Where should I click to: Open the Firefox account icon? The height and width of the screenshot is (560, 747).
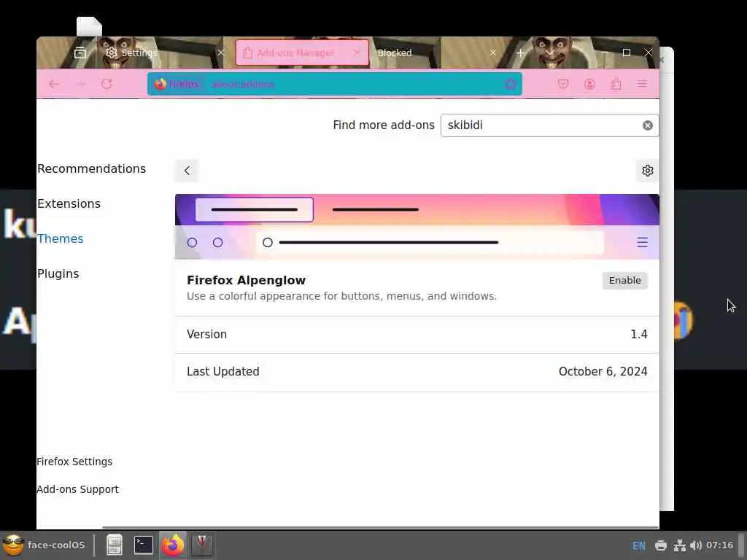(589, 85)
